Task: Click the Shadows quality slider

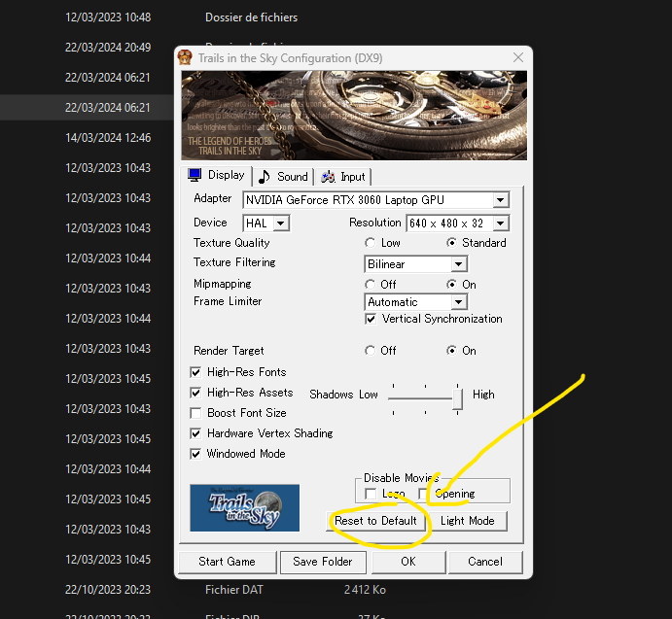Action: [x=457, y=396]
